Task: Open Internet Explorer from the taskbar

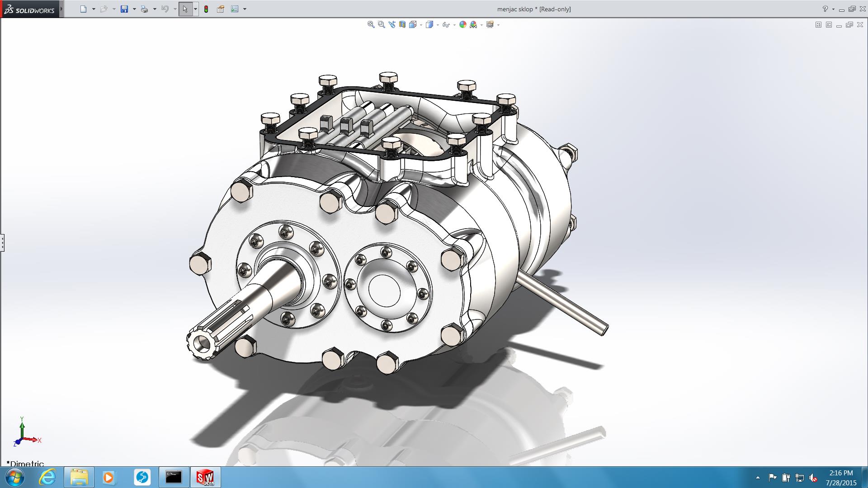Action: tap(47, 477)
